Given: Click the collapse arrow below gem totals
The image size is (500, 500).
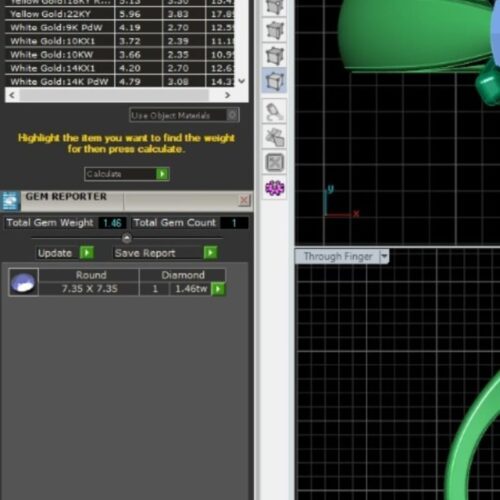Looking at the screenshot, I should coord(126,238).
